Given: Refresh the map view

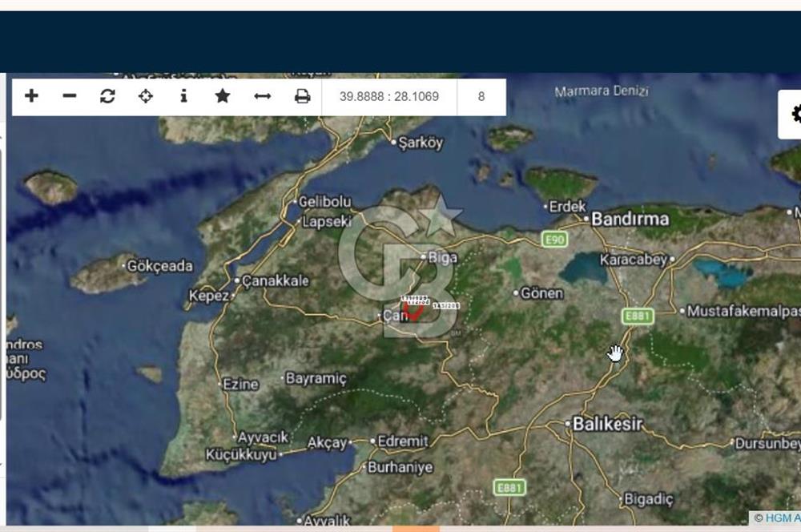Looking at the screenshot, I should point(107,96).
